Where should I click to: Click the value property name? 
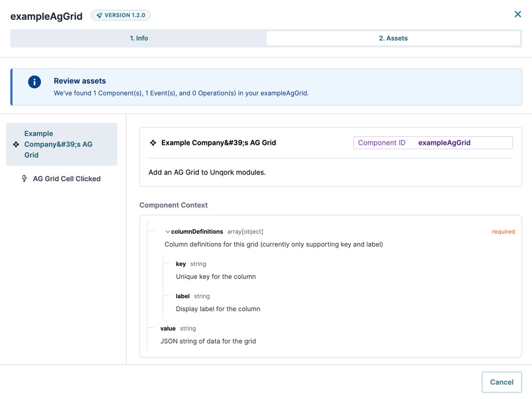(168, 328)
